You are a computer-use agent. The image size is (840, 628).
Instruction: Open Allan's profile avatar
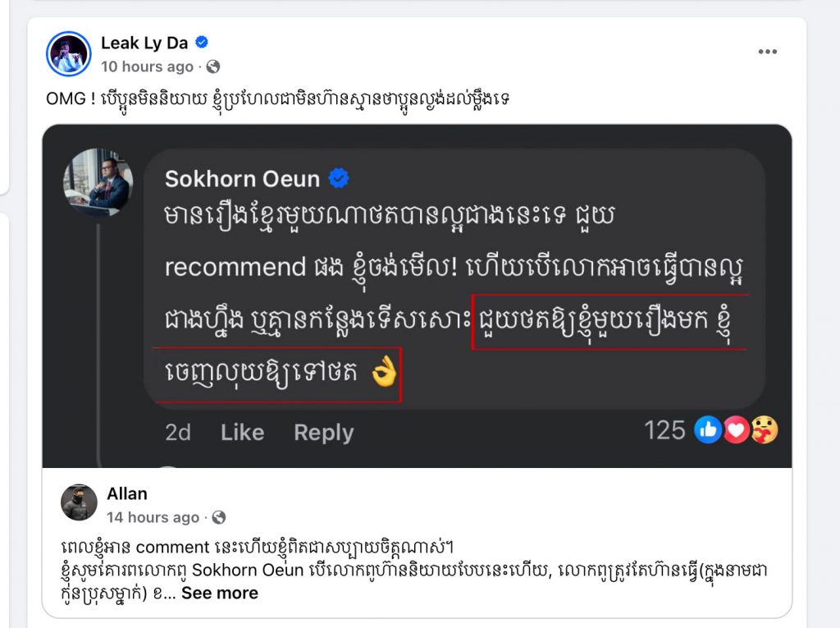coord(80,502)
